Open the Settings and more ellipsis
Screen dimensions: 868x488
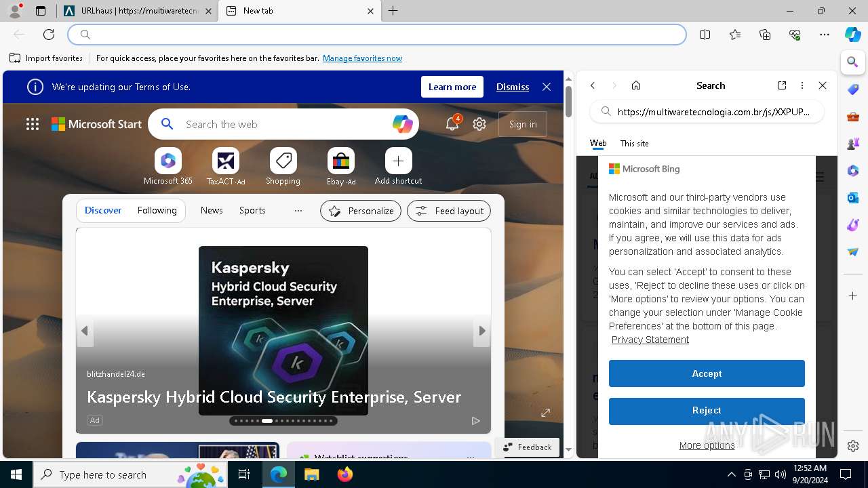point(825,35)
